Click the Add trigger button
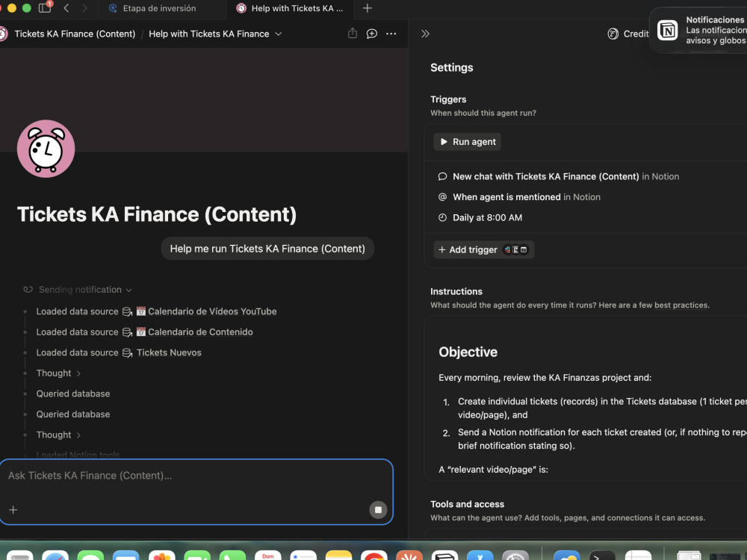Screen dimensions: 747x560 click(483, 249)
